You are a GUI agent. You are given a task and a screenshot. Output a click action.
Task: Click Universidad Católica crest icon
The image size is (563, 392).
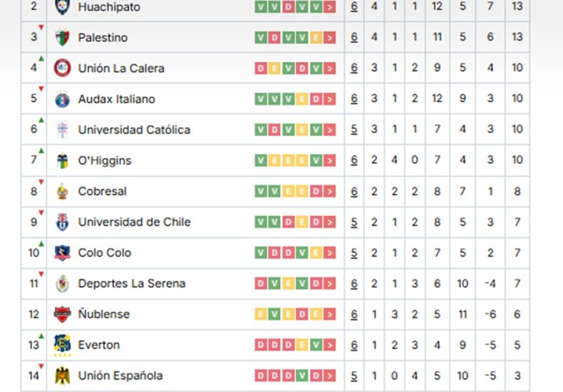coord(62,130)
